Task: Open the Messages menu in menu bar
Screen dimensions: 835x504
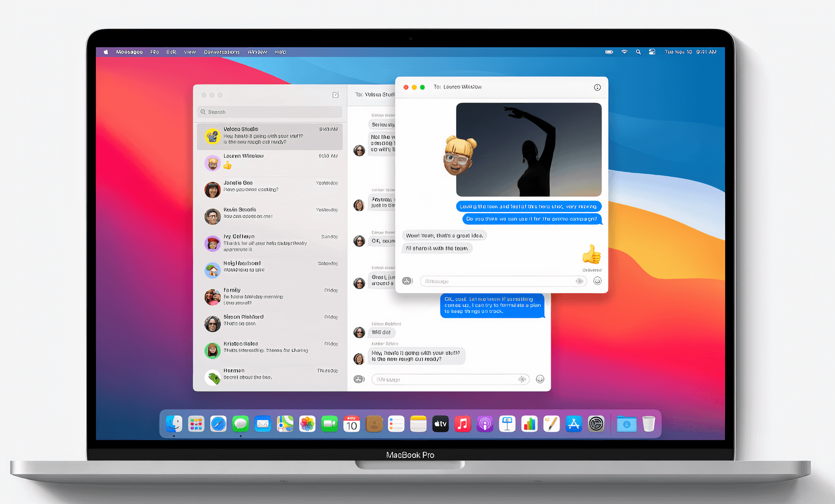Action: click(129, 52)
